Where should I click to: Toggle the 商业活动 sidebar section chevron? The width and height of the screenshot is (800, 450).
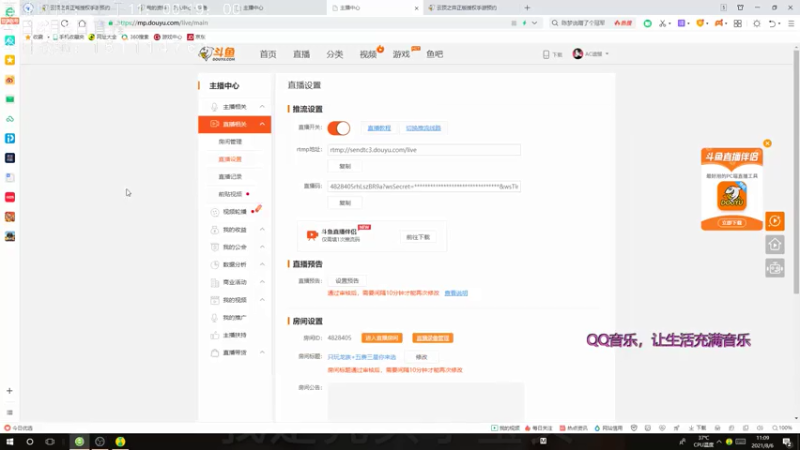point(262,282)
